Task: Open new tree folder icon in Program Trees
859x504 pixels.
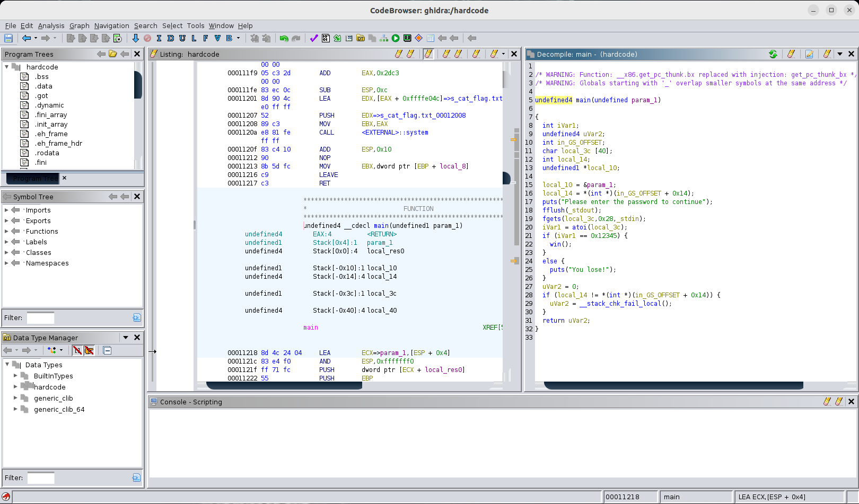Action: point(112,54)
